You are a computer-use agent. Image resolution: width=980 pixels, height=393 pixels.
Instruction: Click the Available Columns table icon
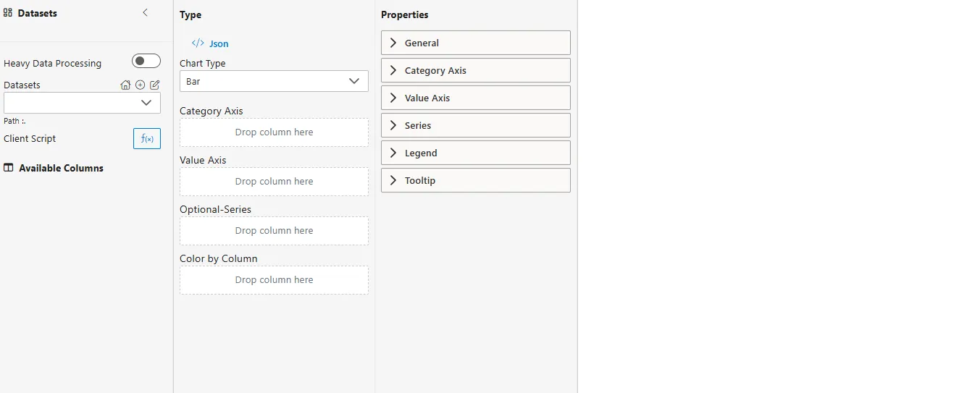click(x=9, y=168)
